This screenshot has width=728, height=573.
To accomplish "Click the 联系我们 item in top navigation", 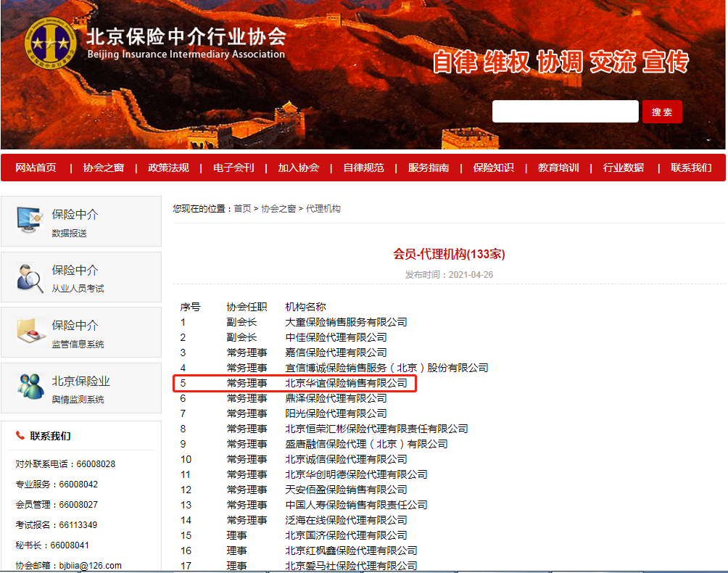I will point(690,168).
